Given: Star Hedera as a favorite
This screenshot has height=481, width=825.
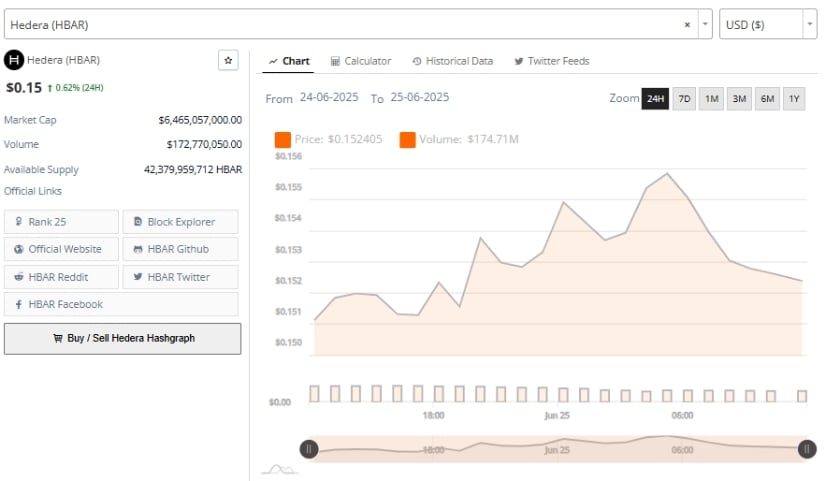Looking at the screenshot, I should pyautogui.click(x=228, y=60).
